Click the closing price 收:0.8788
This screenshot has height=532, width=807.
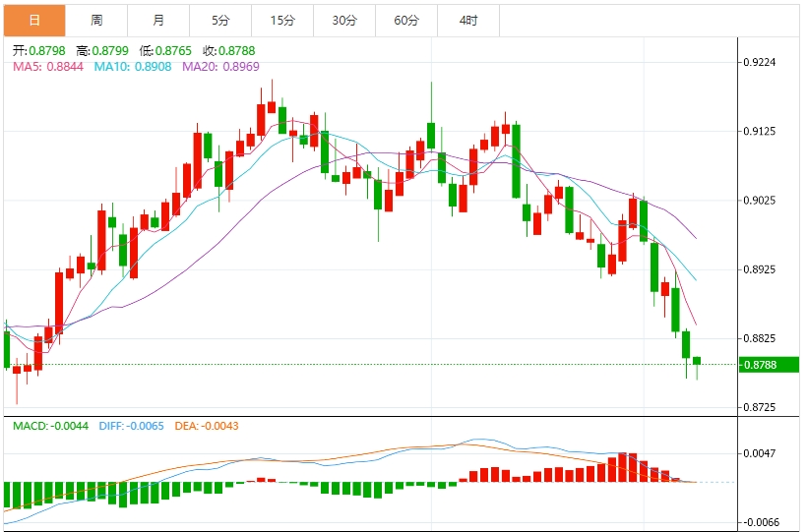[x=229, y=51]
